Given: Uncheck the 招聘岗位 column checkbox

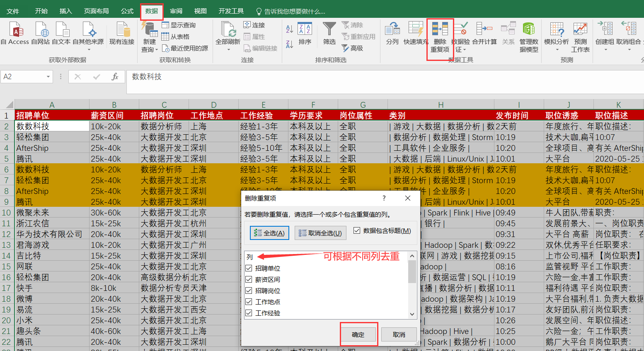Looking at the screenshot, I should [x=249, y=290].
